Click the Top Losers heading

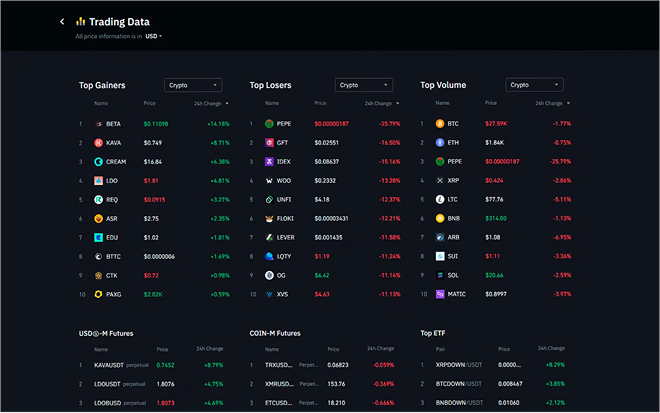click(270, 85)
